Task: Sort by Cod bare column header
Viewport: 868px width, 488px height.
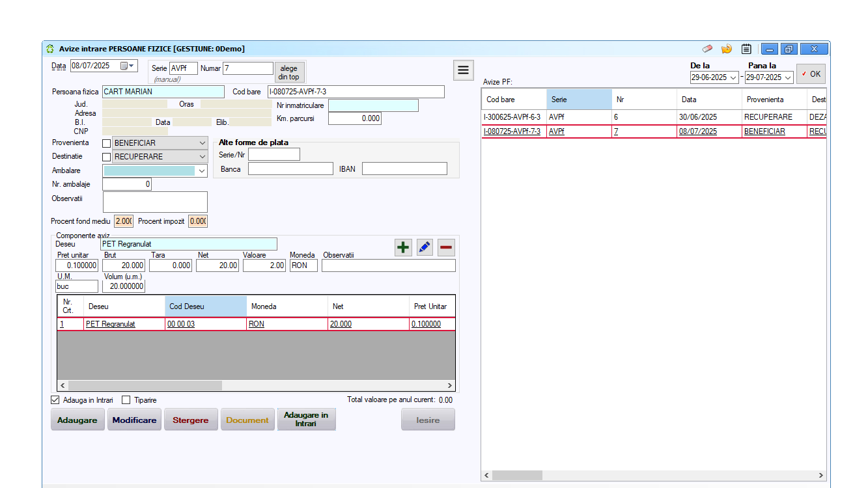Action: (x=514, y=100)
